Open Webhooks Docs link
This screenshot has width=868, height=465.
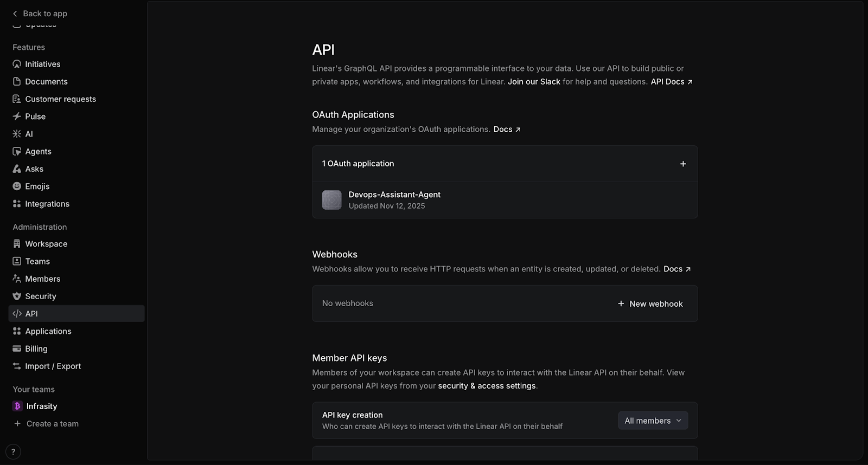(677, 269)
